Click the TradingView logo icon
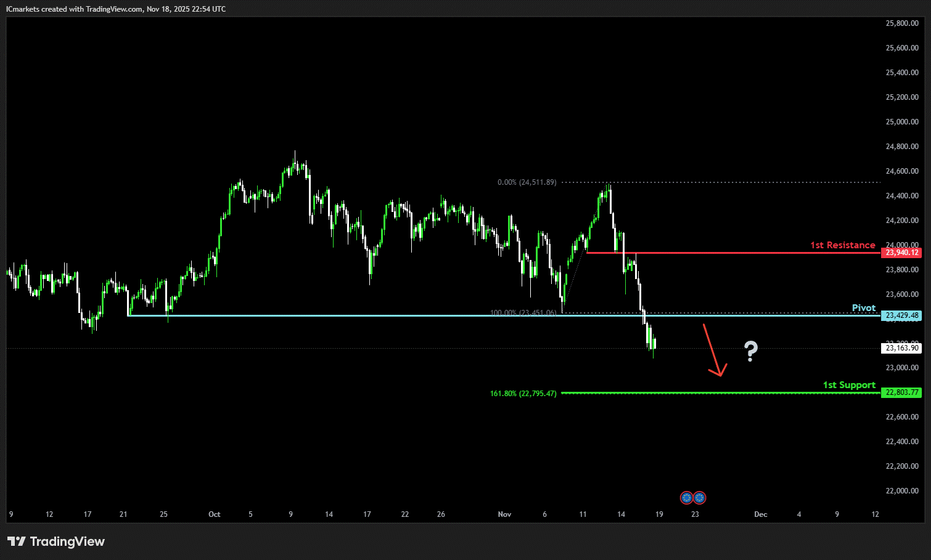Image resolution: width=931 pixels, height=560 pixels. [17, 542]
